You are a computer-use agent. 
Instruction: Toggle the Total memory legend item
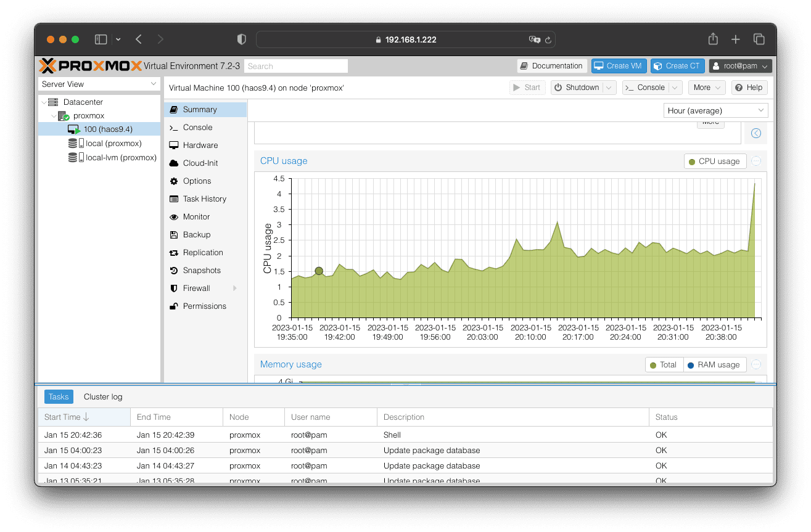664,365
